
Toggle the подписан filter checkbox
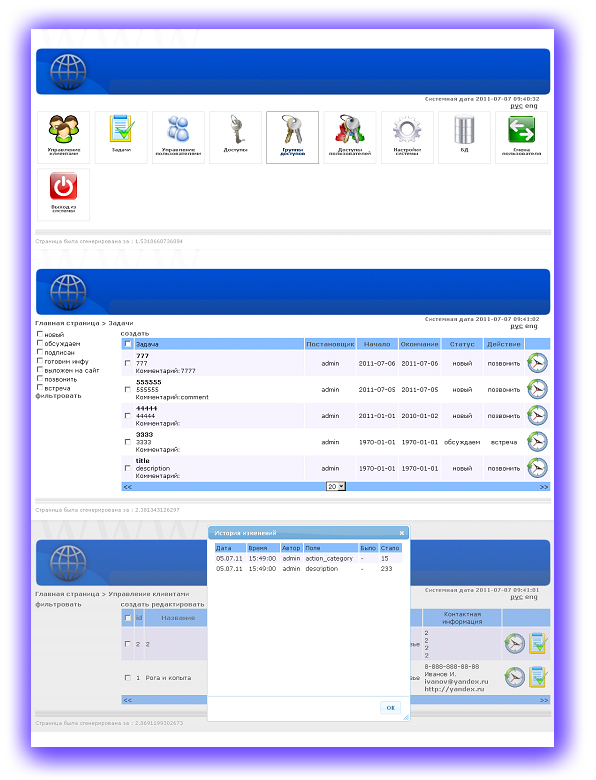click(x=40, y=352)
